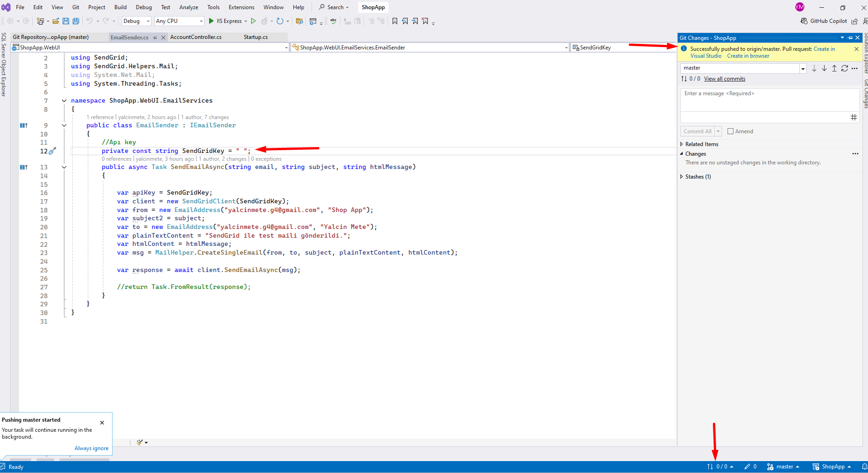Open the Commit All split dropdown arrow

click(x=718, y=131)
